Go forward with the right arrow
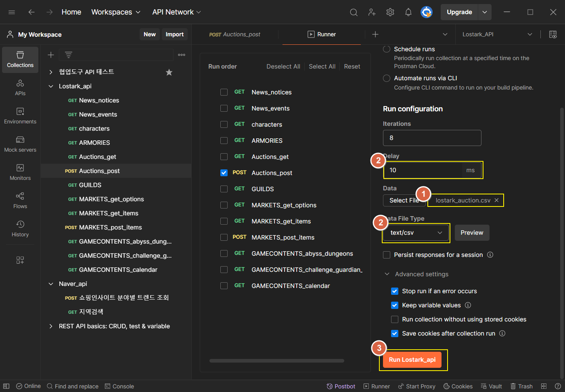The image size is (565, 392). coord(50,12)
